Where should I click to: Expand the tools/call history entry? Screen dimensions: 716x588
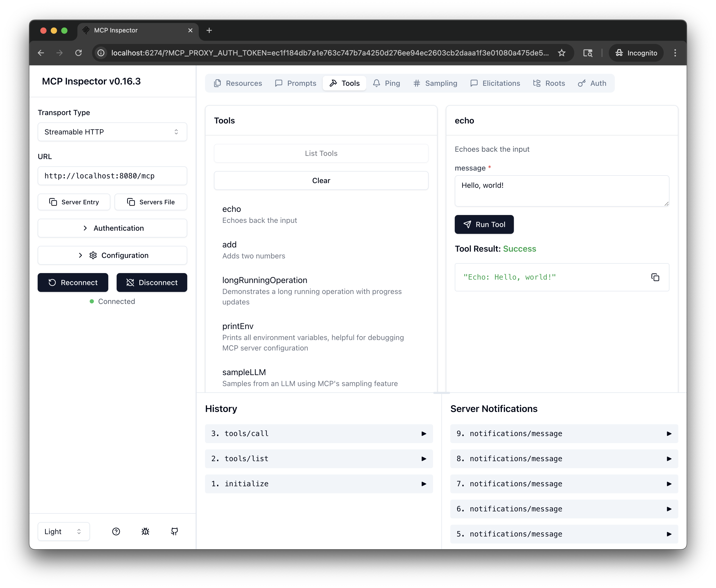tap(319, 434)
